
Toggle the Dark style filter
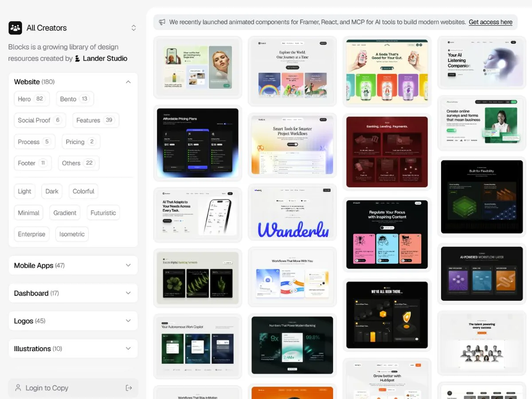[x=52, y=192]
